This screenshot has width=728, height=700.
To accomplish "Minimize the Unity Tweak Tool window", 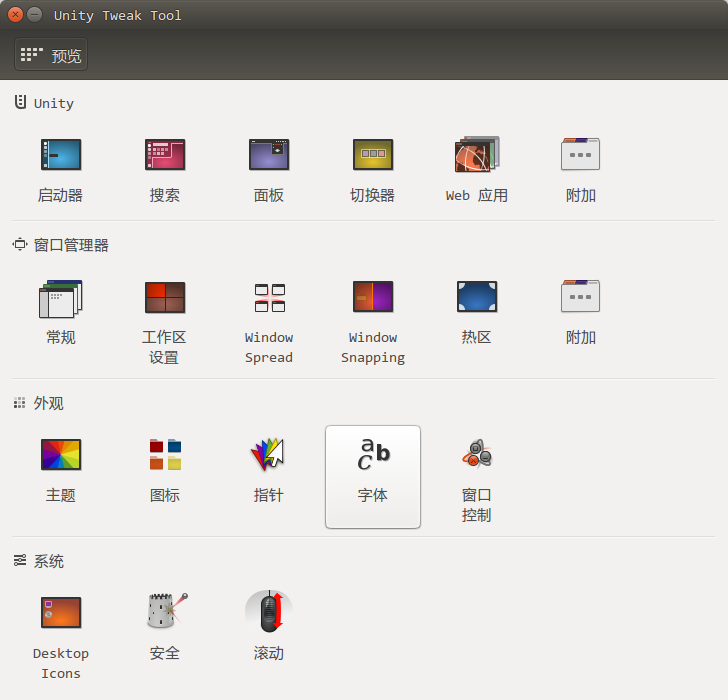I will [x=34, y=15].
